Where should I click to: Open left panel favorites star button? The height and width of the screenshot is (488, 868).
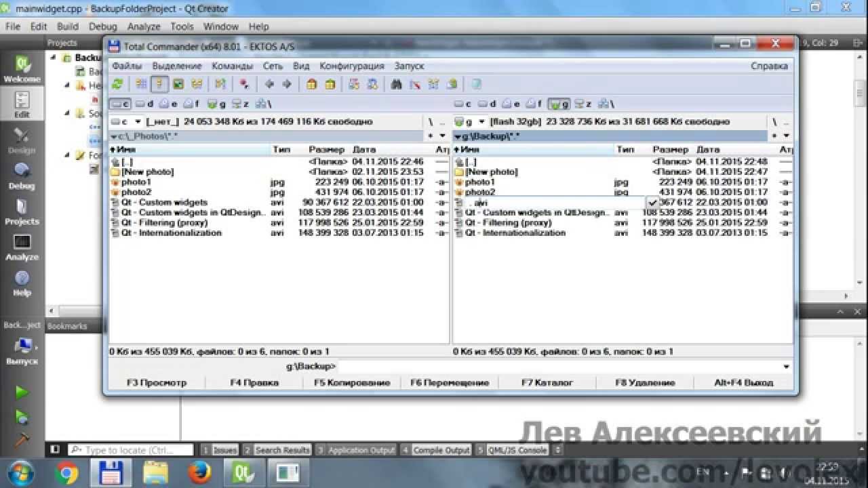click(431, 136)
